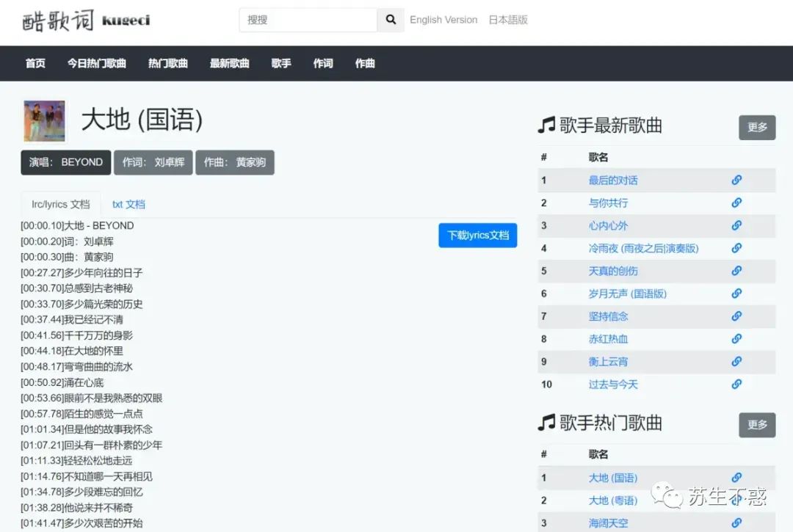Open the song 坚持信念

click(x=608, y=317)
